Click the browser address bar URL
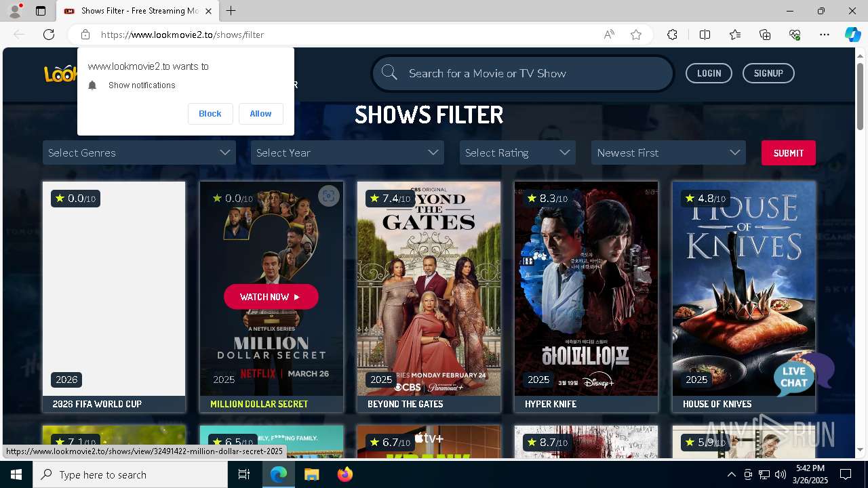The width and height of the screenshot is (868, 488). click(x=182, y=35)
